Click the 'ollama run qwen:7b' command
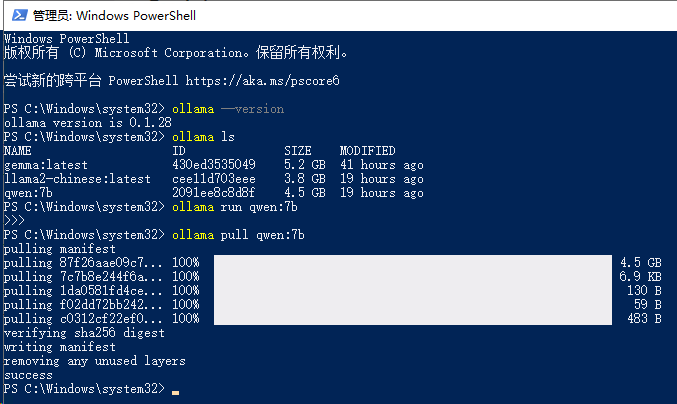The height and width of the screenshot is (404, 677). [x=235, y=207]
